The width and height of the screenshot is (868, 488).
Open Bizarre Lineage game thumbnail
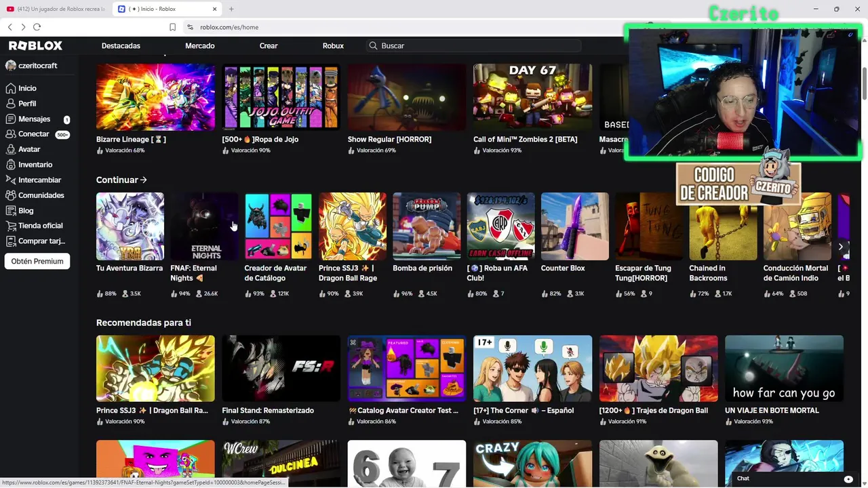(x=155, y=97)
